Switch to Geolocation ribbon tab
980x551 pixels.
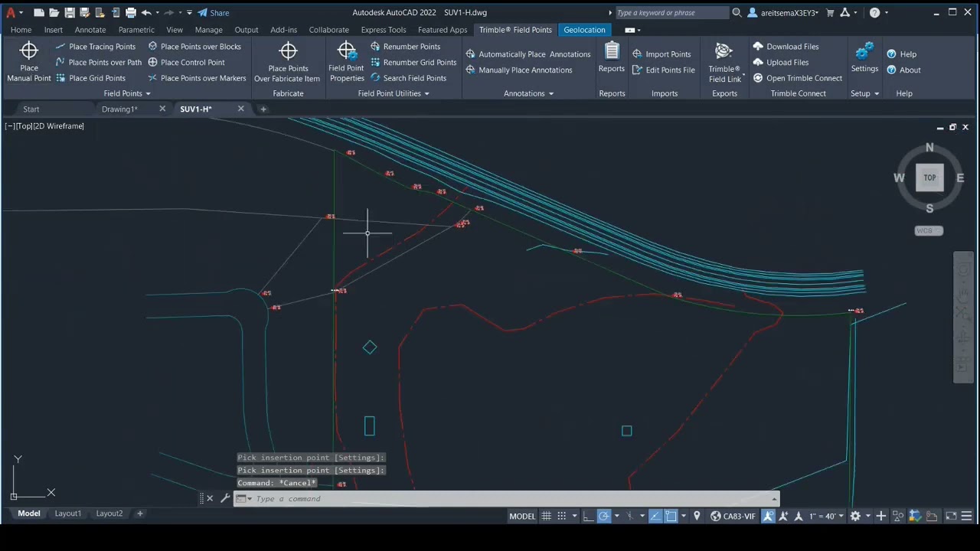[x=584, y=30]
